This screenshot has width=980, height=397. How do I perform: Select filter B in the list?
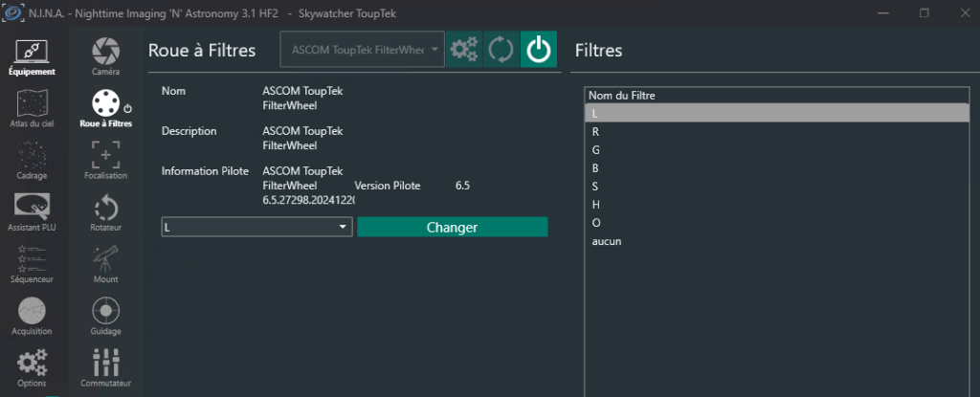(x=777, y=168)
